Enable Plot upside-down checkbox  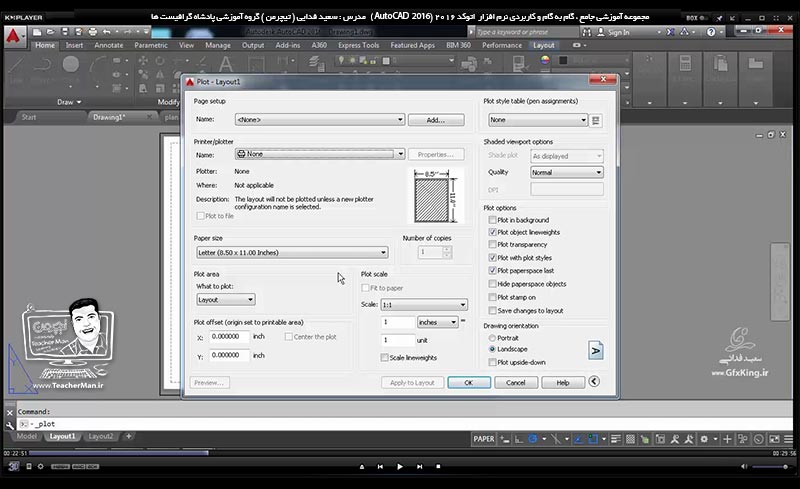(492, 362)
